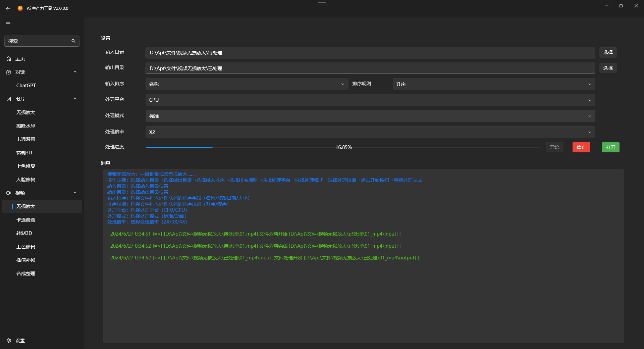Click the 视频 section label

pos(20,193)
